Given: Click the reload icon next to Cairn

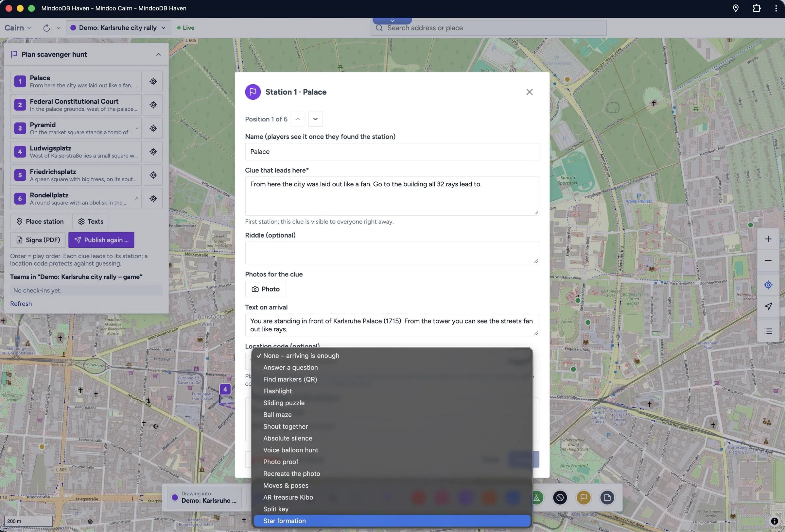Looking at the screenshot, I should [x=47, y=28].
